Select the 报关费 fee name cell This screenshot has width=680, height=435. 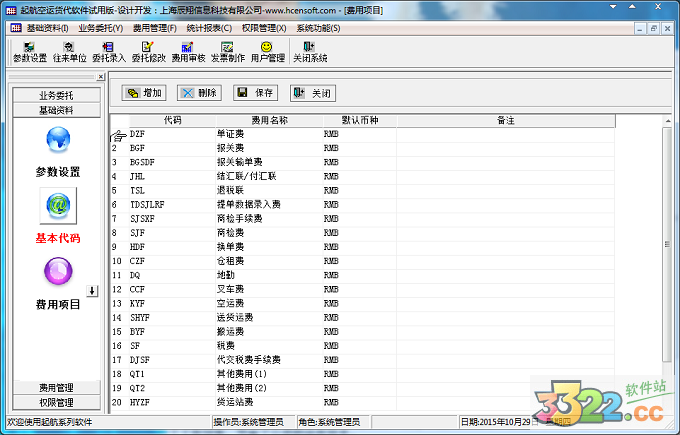point(269,148)
